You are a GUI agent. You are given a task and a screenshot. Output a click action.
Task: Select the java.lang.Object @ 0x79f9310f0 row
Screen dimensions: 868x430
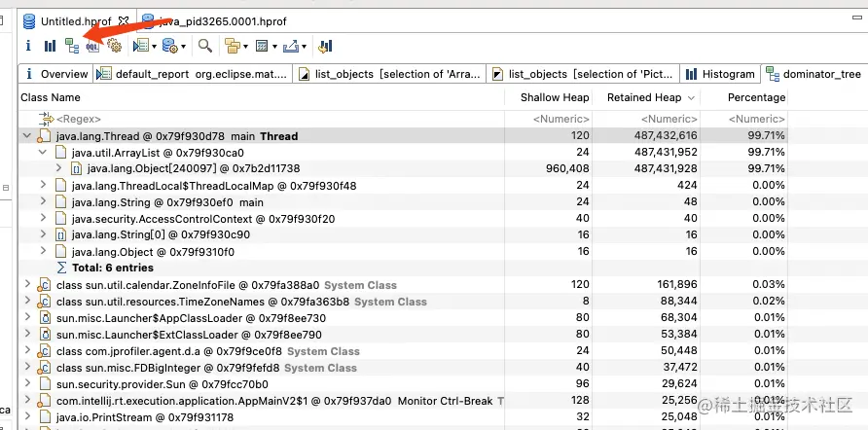click(x=403, y=252)
